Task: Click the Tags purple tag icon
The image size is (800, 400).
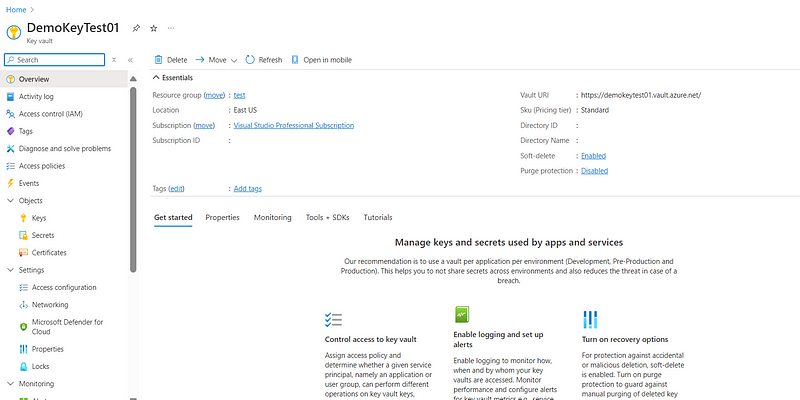Action: pyautogui.click(x=10, y=131)
